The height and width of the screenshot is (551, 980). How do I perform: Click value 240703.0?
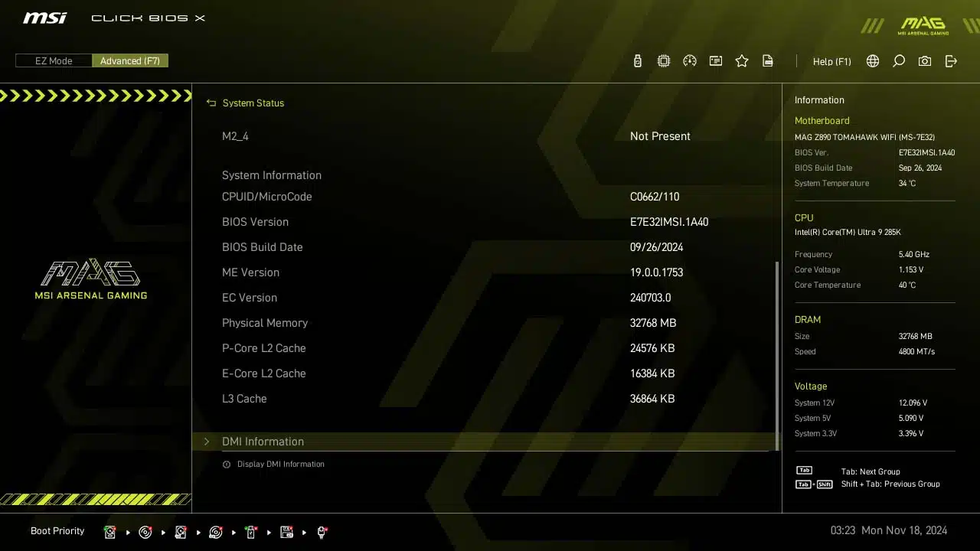click(x=651, y=298)
